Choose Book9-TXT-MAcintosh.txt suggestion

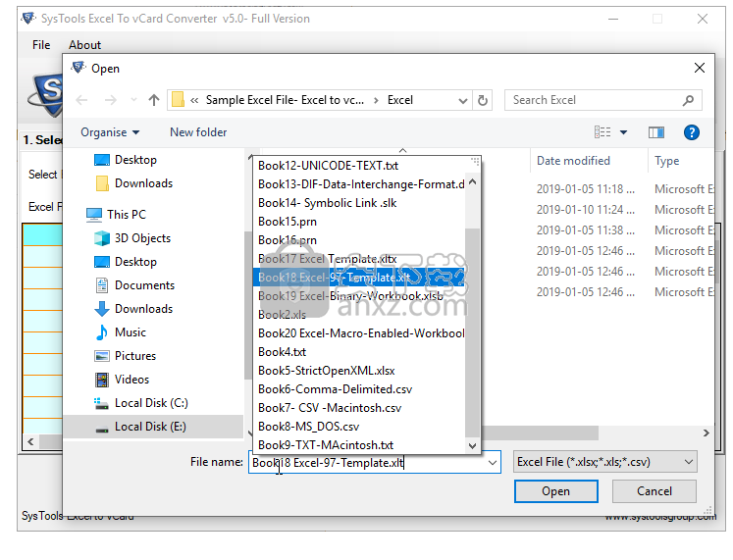coord(359,444)
